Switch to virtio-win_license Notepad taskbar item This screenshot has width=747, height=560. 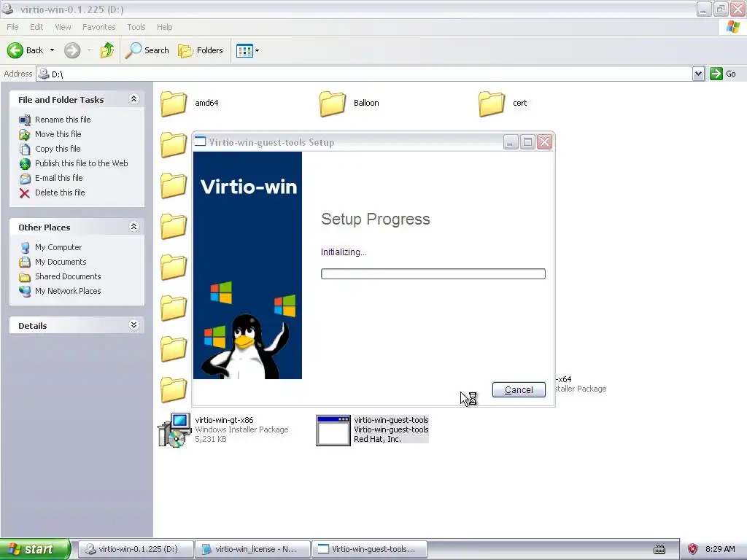pyautogui.click(x=252, y=549)
